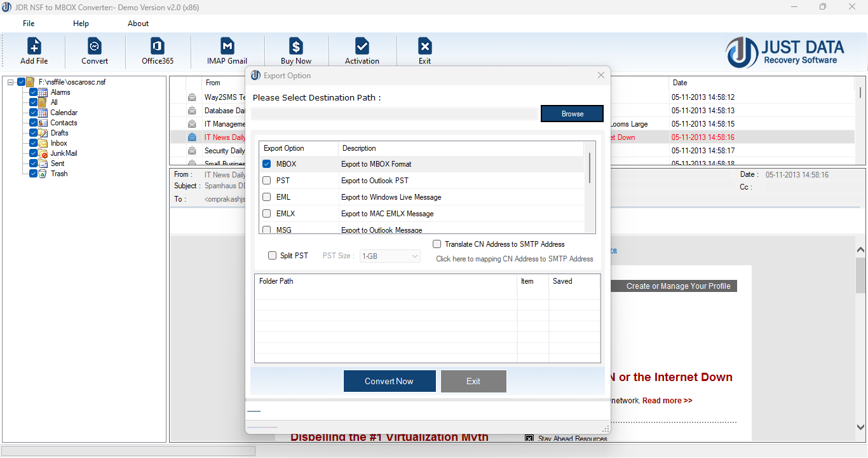868x458 pixels.
Task: Click the dialog Exit button
Action: pyautogui.click(x=473, y=381)
